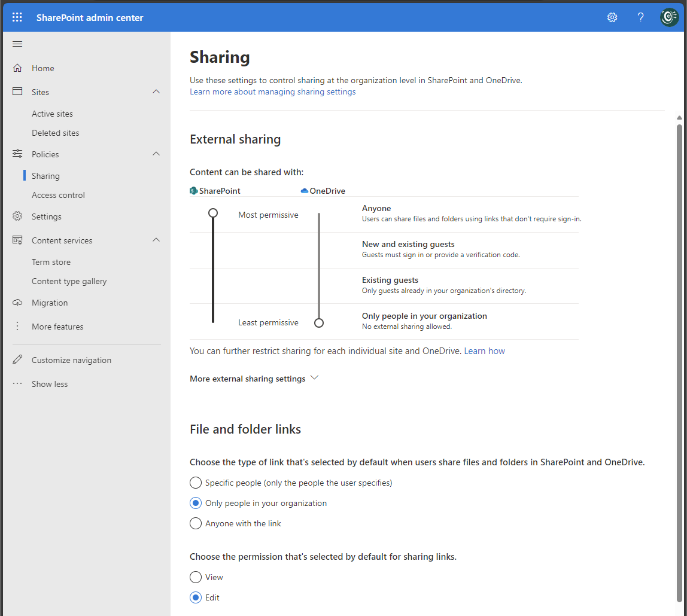This screenshot has height=616, width=687.
Task: Collapse the Policies section chevron
Action: click(x=156, y=154)
